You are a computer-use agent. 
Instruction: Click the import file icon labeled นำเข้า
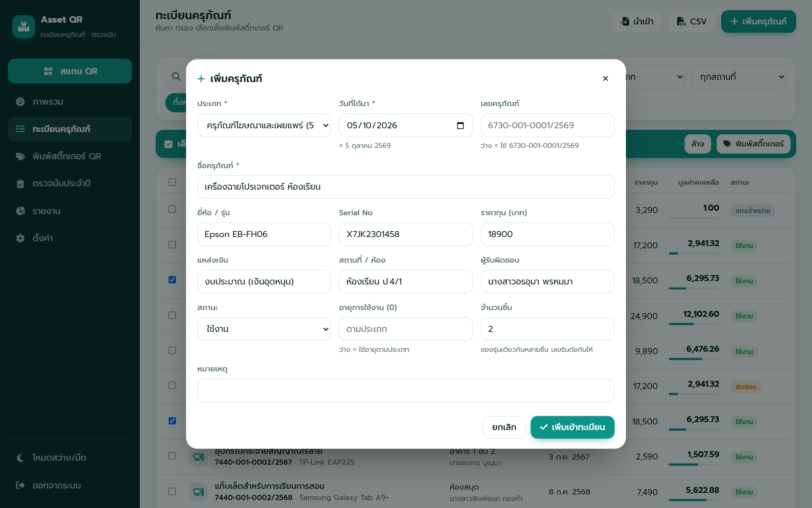(x=625, y=21)
